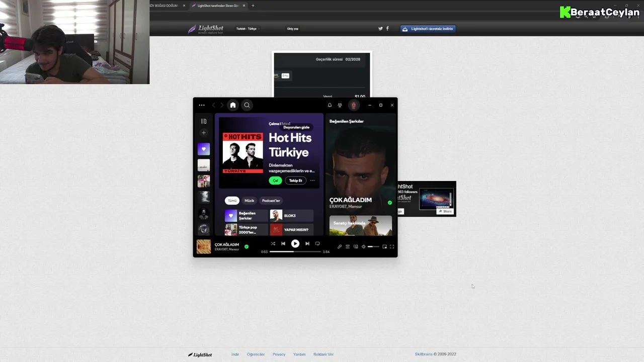Click the Share button in LightShot widget
The width and height of the screenshot is (644, 362).
445,211
